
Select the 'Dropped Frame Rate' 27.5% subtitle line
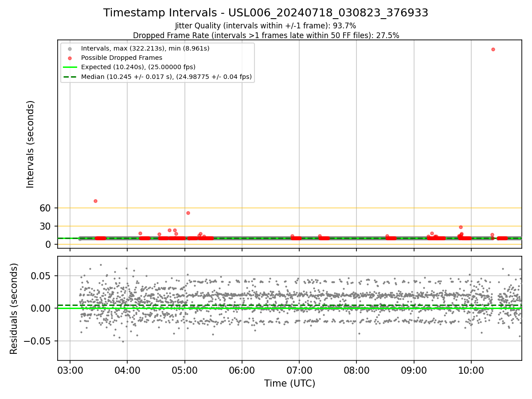pyautogui.click(x=266, y=35)
